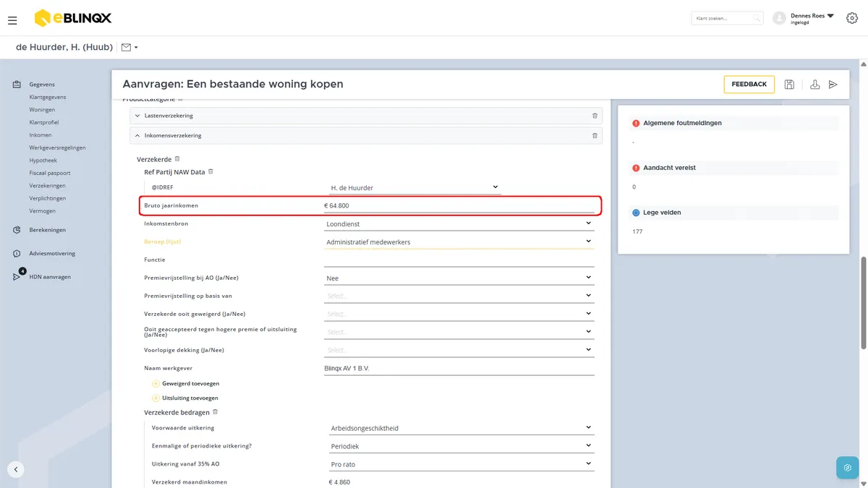Click the trash icon next to Verzekerde
The height and width of the screenshot is (488, 868).
(177, 159)
